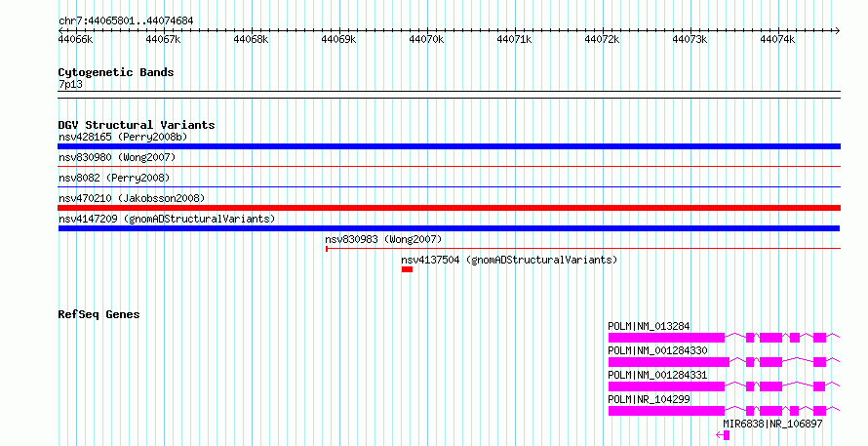Click the MIR6838 gene arrow glyph
The width and height of the screenshot is (868, 446).
(x=723, y=435)
